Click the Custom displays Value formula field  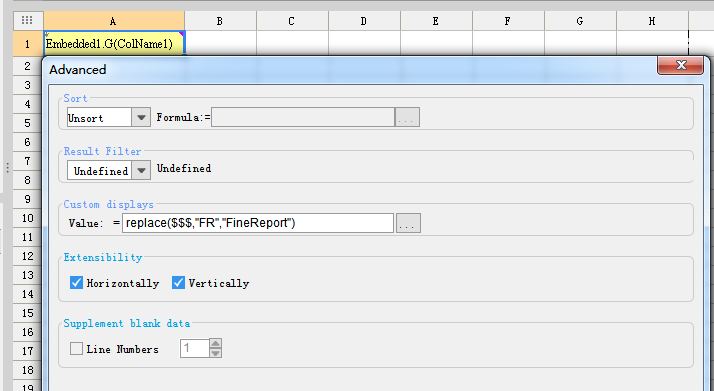pos(258,223)
